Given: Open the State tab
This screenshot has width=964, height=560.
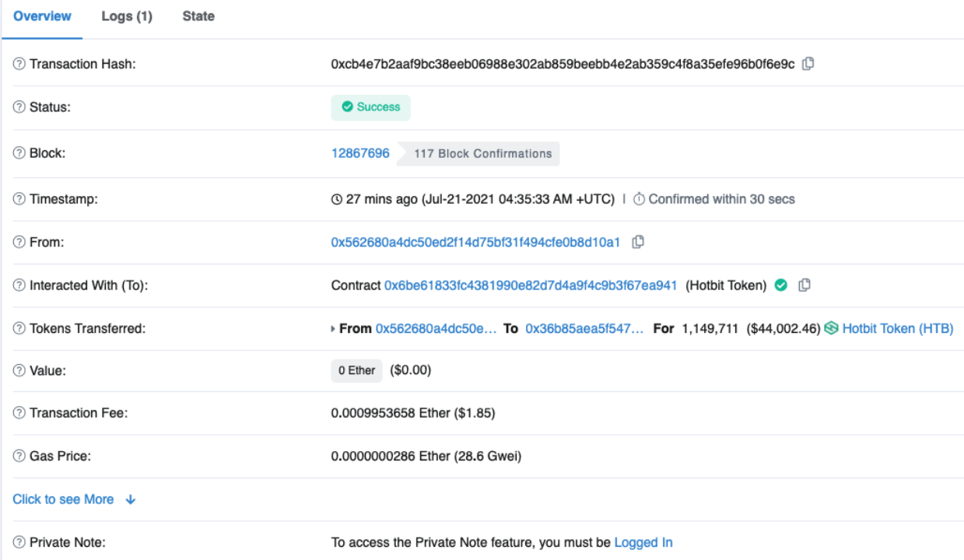Looking at the screenshot, I should pos(198,16).
